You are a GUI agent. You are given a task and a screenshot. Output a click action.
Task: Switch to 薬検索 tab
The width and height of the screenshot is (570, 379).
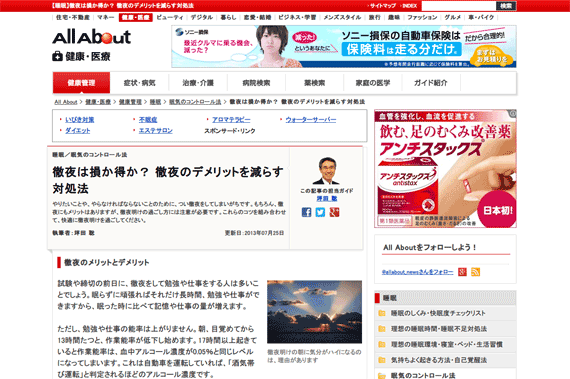pos(314,83)
